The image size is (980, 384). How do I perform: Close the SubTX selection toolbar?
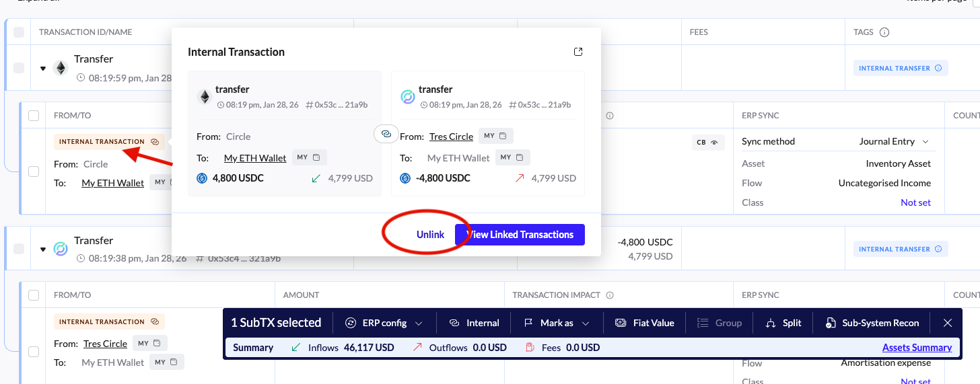[948, 323]
